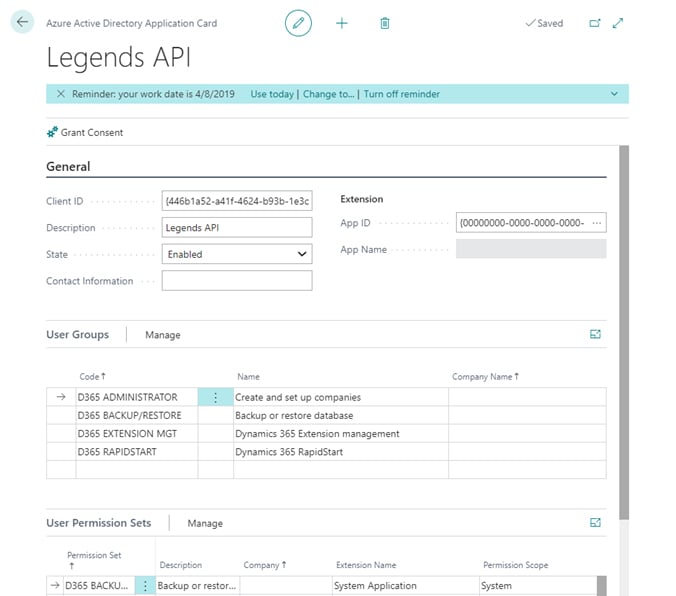
Task: Click Dynamics 365 RapidStart cell
Action: [x=341, y=452]
